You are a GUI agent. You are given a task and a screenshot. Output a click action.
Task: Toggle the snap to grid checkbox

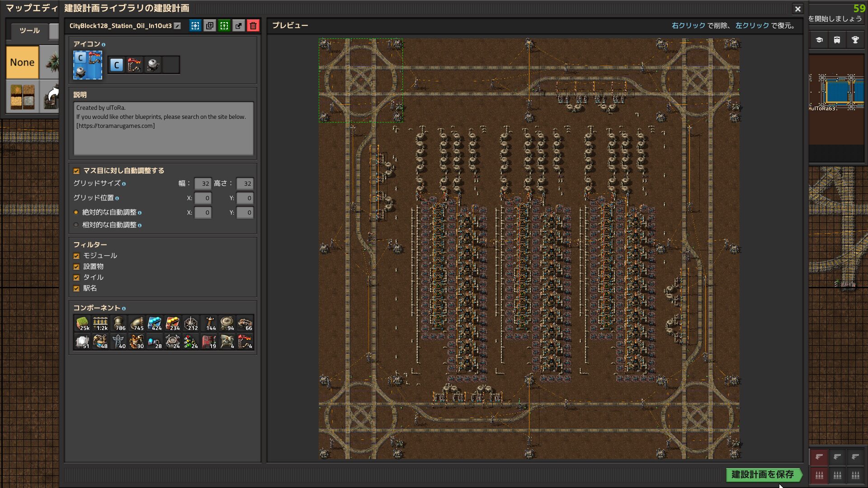tap(76, 171)
